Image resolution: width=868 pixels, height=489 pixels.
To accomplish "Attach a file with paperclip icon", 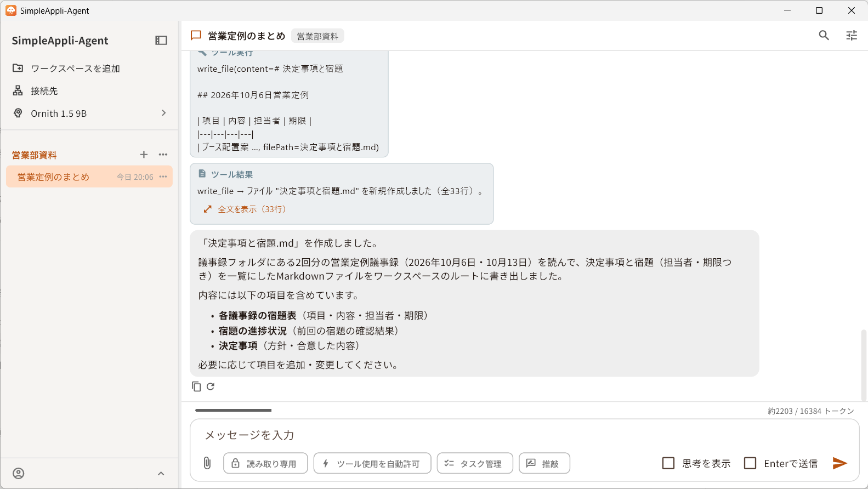I will pos(207,463).
